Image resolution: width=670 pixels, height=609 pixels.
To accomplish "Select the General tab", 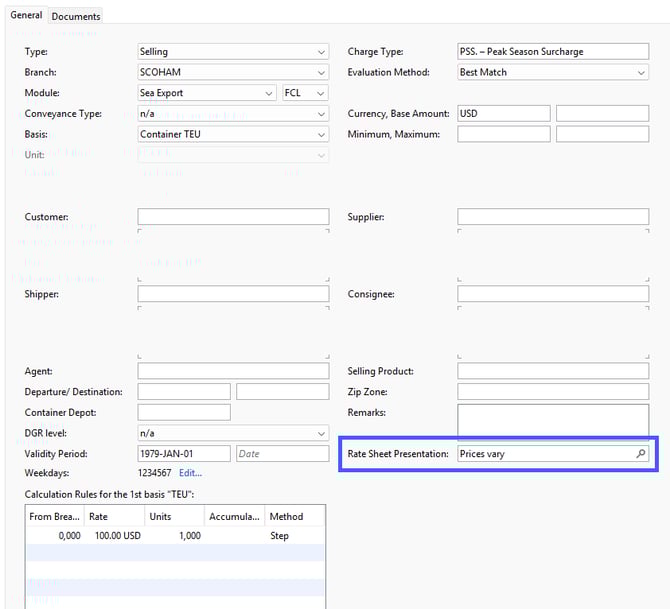I will [x=26, y=15].
